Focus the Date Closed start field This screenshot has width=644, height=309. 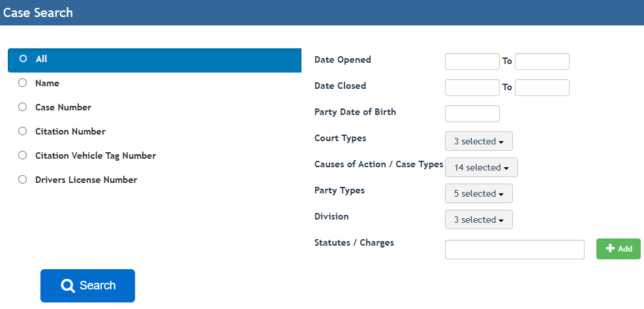[472, 88]
